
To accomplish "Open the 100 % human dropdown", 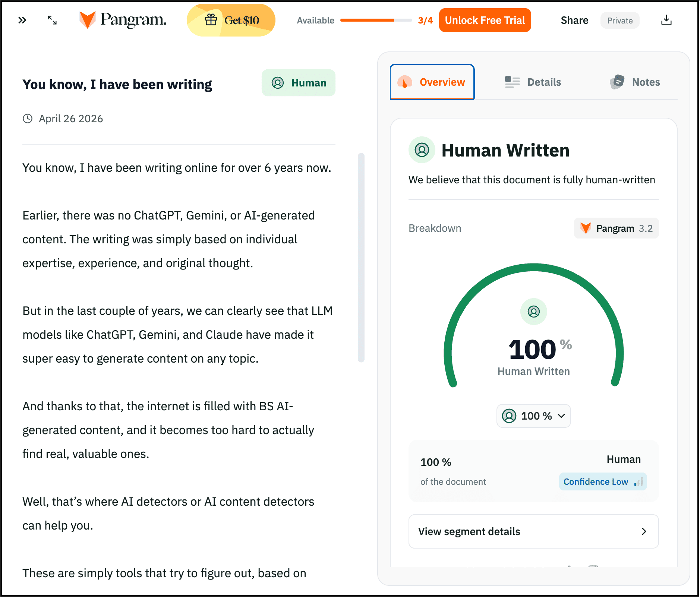I will 533,416.
